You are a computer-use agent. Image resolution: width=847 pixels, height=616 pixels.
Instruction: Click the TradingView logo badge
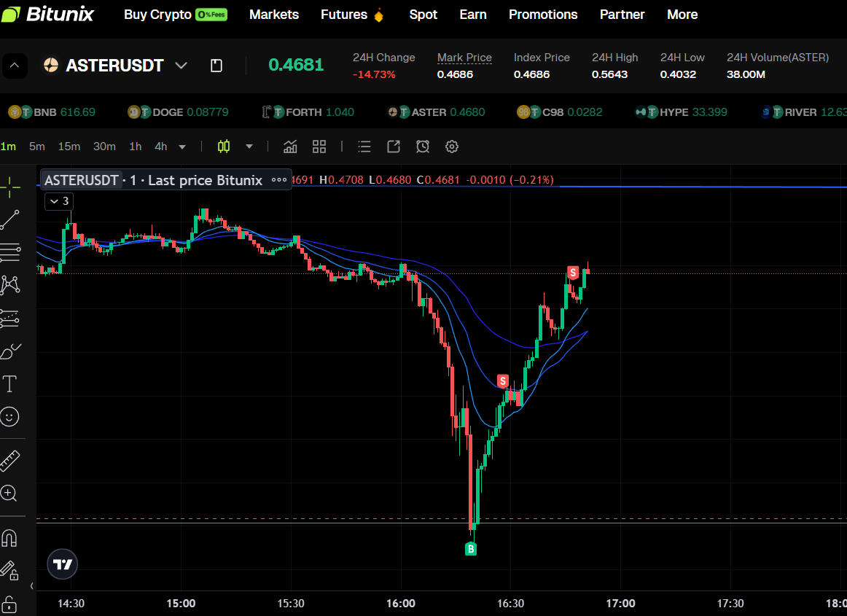pos(62,564)
